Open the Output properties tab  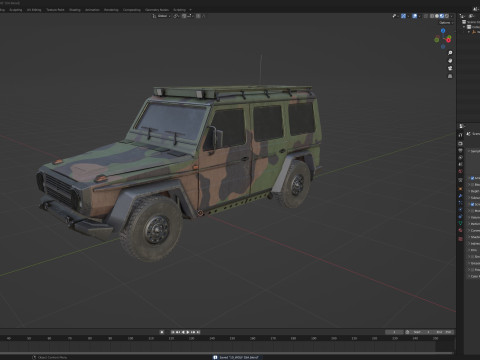[460, 150]
